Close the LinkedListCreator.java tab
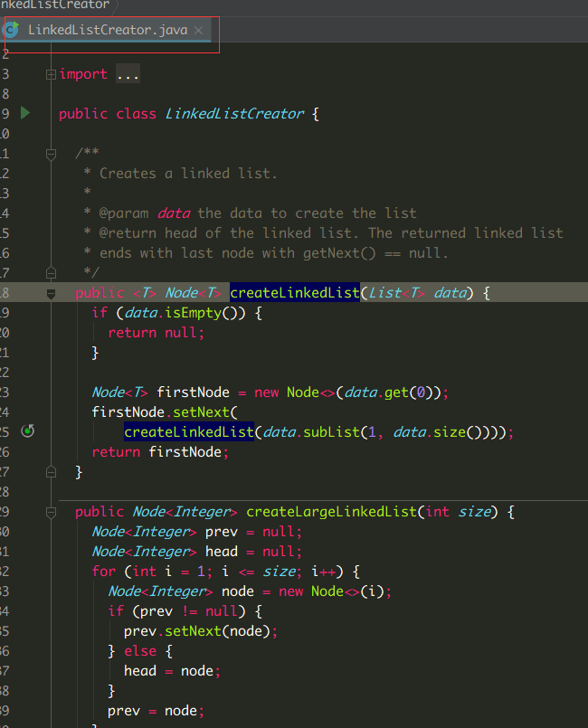Screen dimensions: 588x728 point(198,31)
